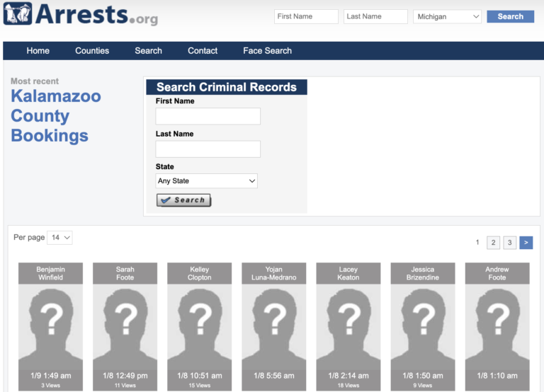
Task: Open the Search menu item in navigation bar
Action: tap(148, 51)
